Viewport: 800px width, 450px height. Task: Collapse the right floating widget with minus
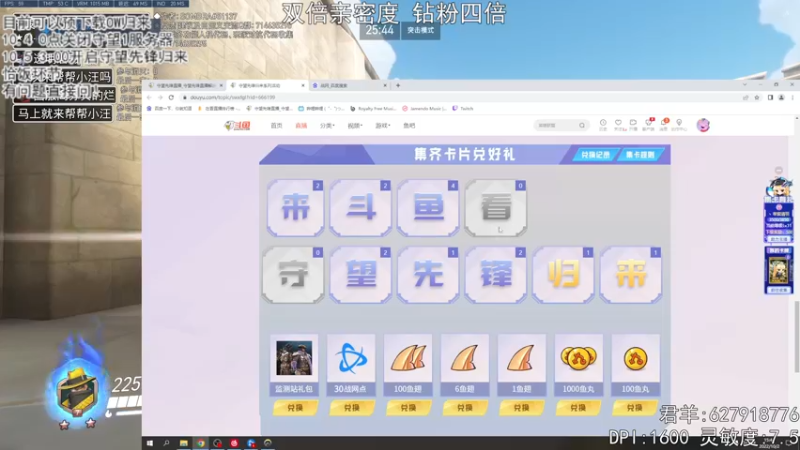779,170
